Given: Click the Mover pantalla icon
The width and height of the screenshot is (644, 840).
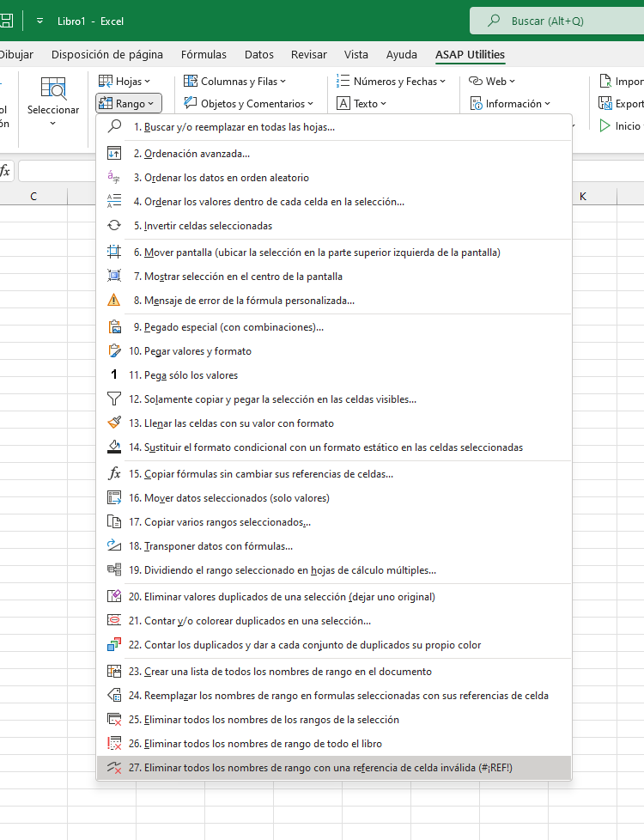Looking at the screenshot, I should click(114, 252).
